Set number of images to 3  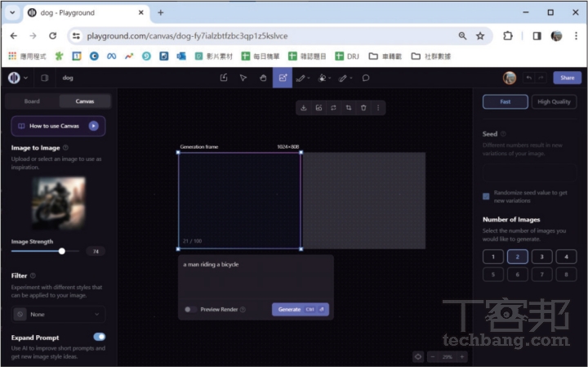pos(542,257)
